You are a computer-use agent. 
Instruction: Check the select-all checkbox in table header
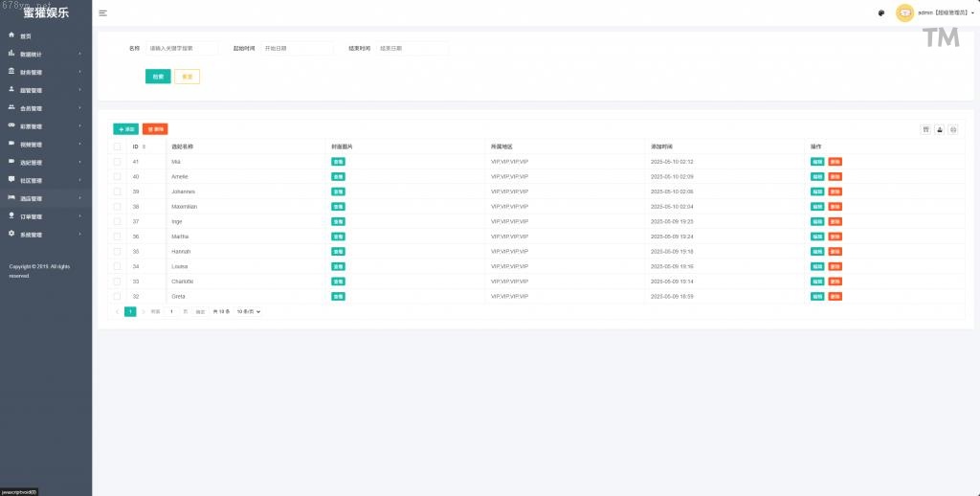[118, 147]
